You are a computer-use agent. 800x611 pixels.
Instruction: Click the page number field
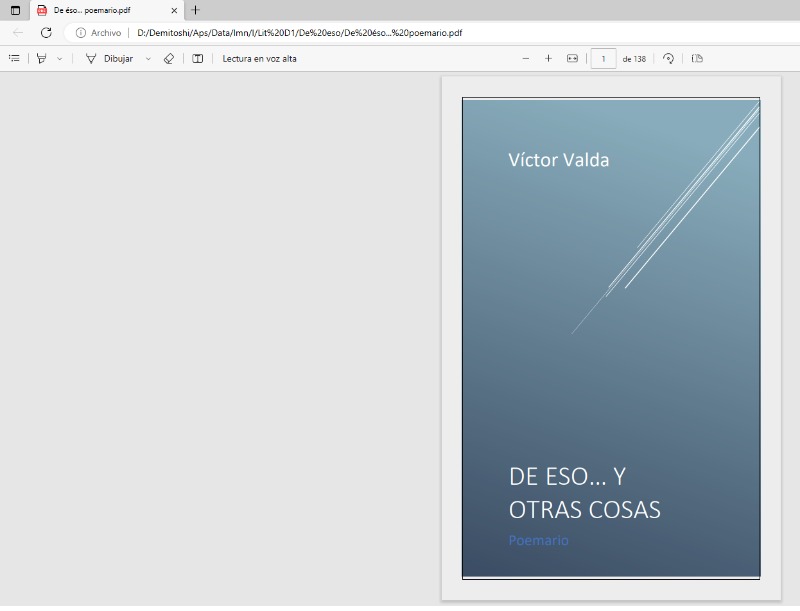603,59
